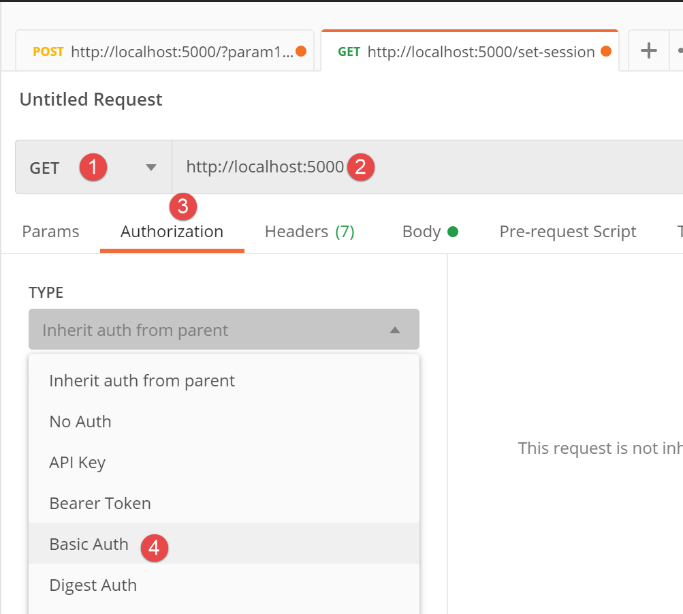Click red marker 3 above Authorization
Screen dimensions: 683x614
click(182, 207)
